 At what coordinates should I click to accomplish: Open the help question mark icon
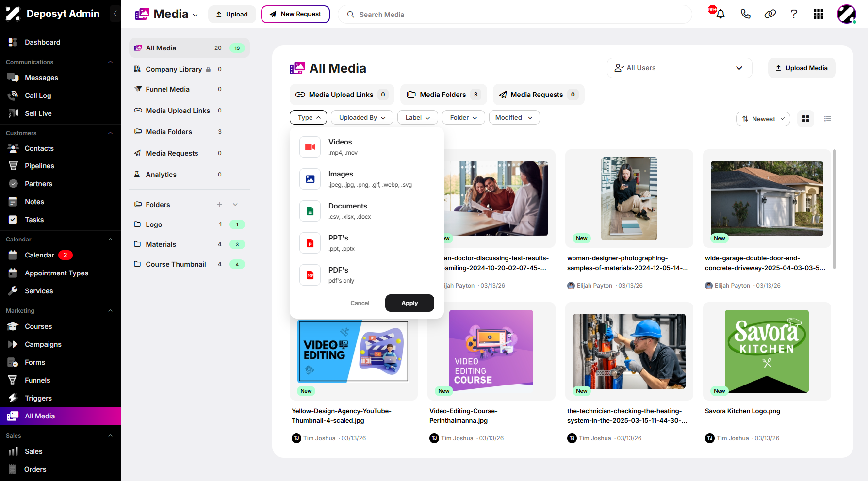click(794, 14)
